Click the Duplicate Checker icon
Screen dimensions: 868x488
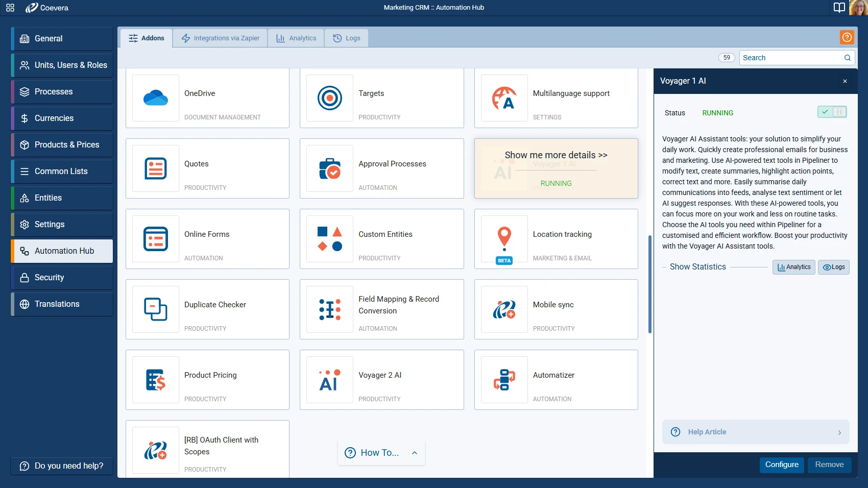pos(156,309)
